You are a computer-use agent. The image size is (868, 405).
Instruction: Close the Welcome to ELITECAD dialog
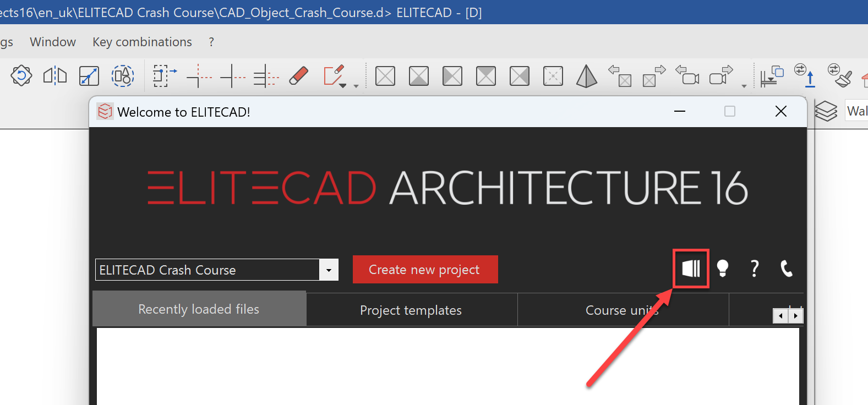pyautogui.click(x=780, y=111)
